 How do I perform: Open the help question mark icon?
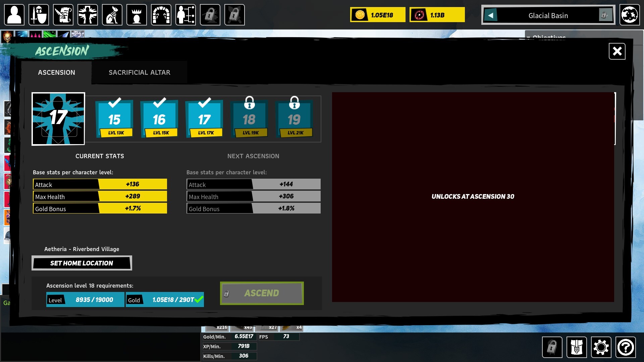[625, 347]
